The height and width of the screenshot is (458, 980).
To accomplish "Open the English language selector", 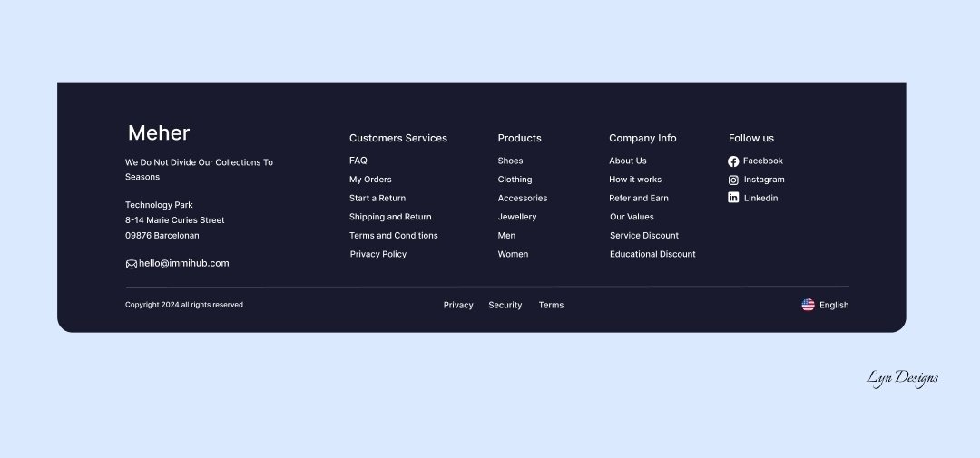I will pos(825,305).
